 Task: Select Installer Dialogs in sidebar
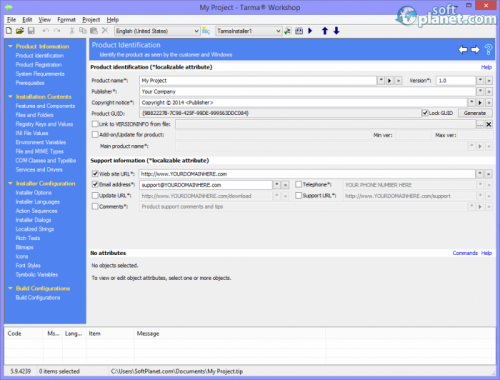pos(33,220)
